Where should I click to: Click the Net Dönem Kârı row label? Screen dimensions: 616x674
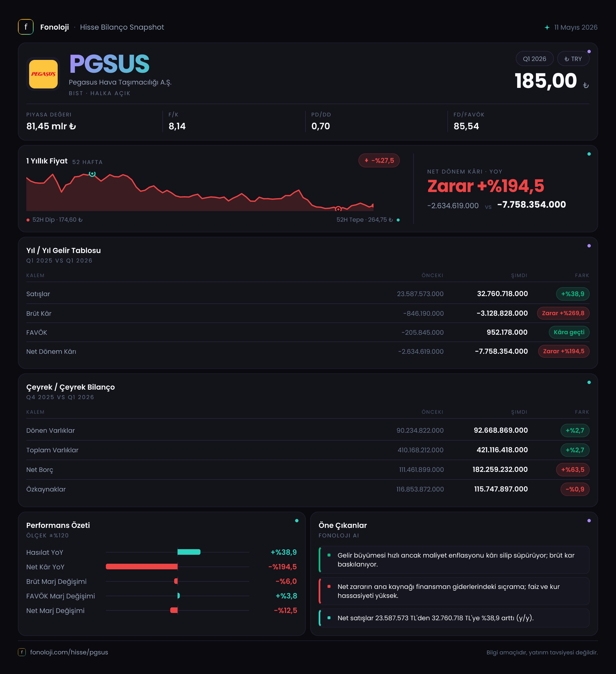coord(51,352)
